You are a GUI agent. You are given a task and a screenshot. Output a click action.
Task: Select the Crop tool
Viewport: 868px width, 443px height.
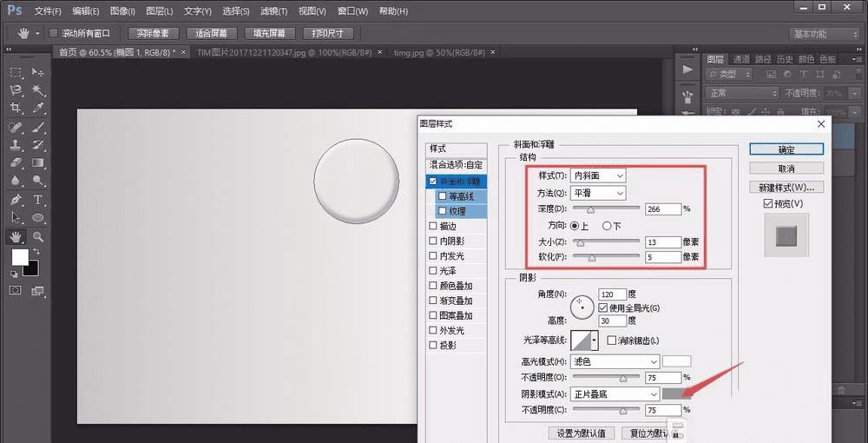coord(16,109)
